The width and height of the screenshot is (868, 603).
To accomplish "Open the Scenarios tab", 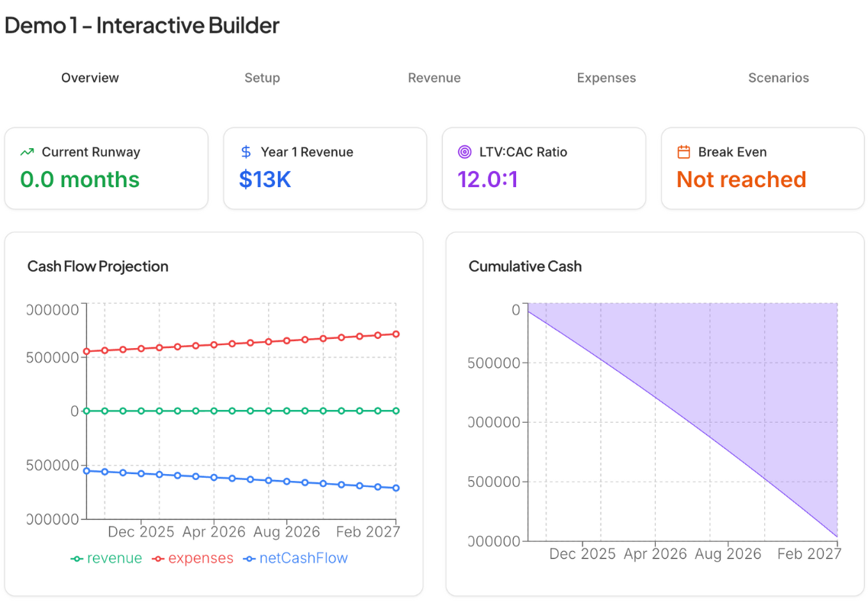I will pos(778,77).
